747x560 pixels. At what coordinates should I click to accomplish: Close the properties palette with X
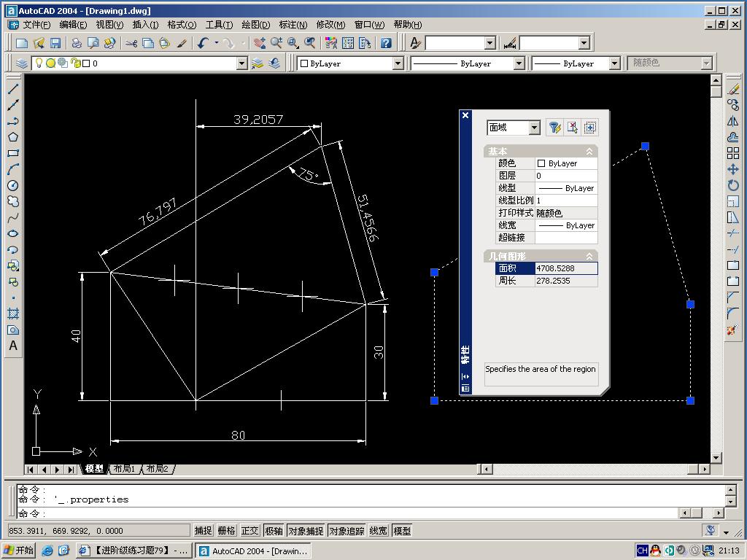click(x=465, y=115)
